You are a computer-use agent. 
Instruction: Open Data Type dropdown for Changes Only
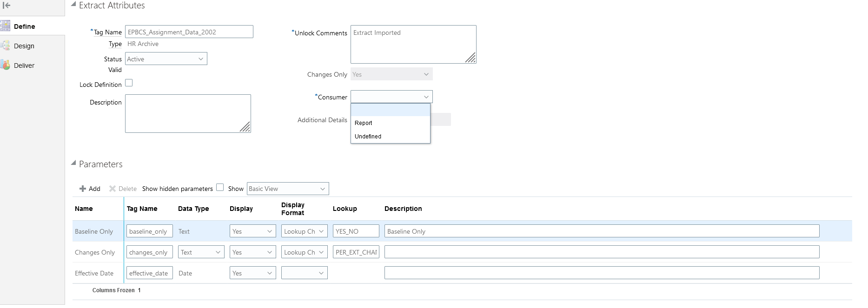[201, 252]
